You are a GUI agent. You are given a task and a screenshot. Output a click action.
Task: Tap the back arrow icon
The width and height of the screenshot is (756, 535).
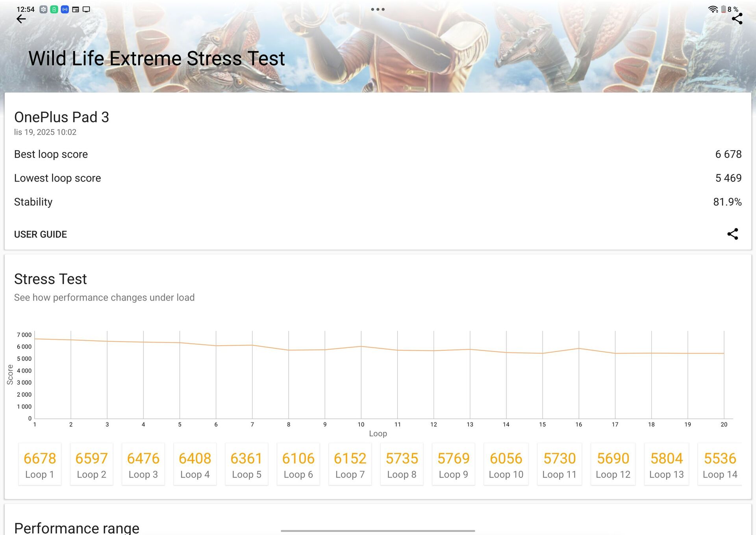point(21,19)
